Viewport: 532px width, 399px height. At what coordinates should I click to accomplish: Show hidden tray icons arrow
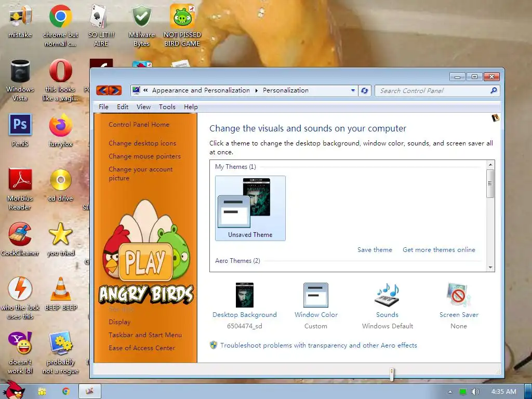pyautogui.click(x=450, y=392)
